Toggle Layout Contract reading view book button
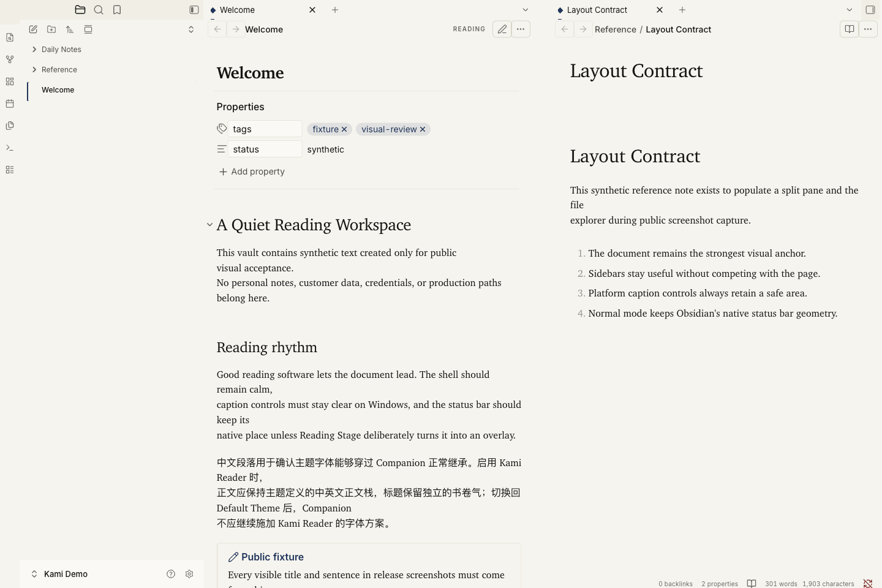 [850, 29]
